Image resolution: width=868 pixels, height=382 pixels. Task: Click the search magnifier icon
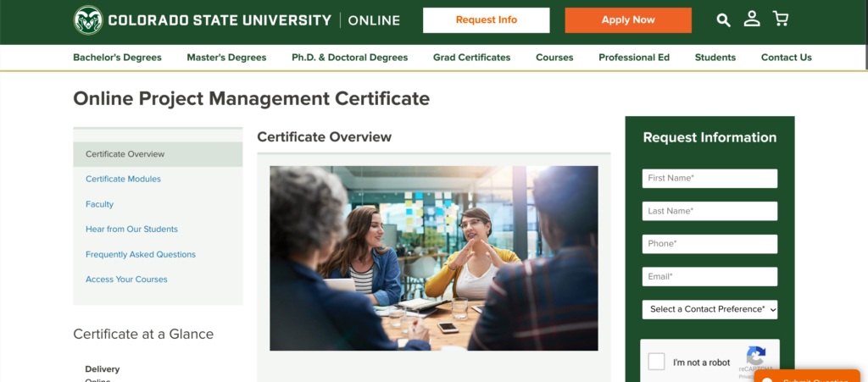point(723,19)
